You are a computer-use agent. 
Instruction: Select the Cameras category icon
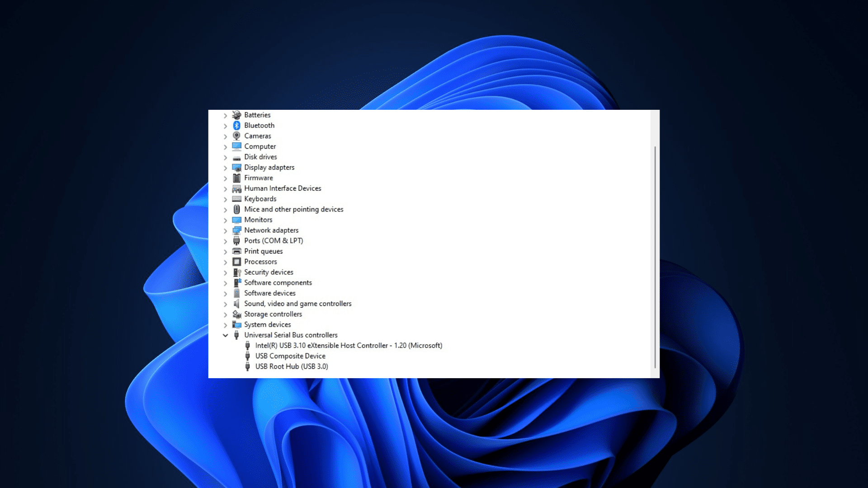click(237, 136)
